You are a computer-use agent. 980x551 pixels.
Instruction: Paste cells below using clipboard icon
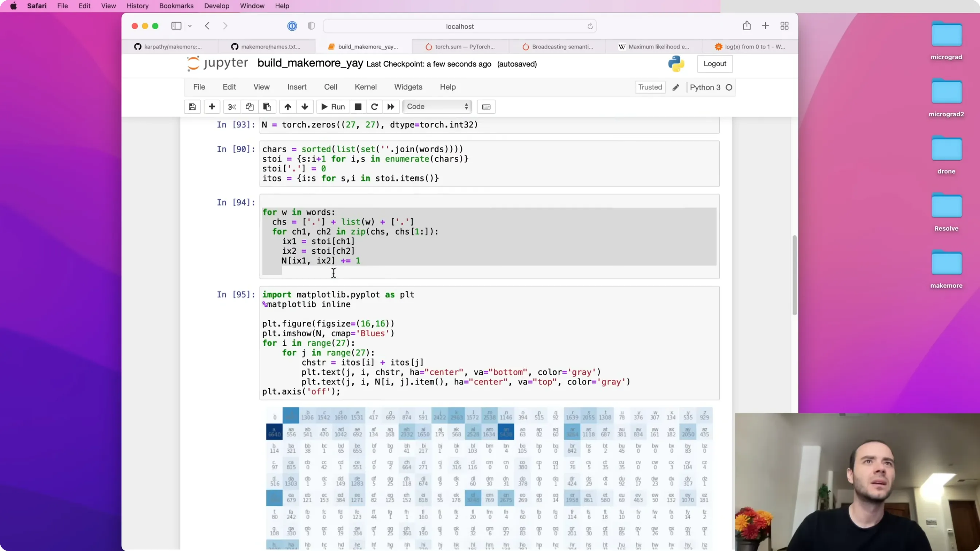[267, 107]
